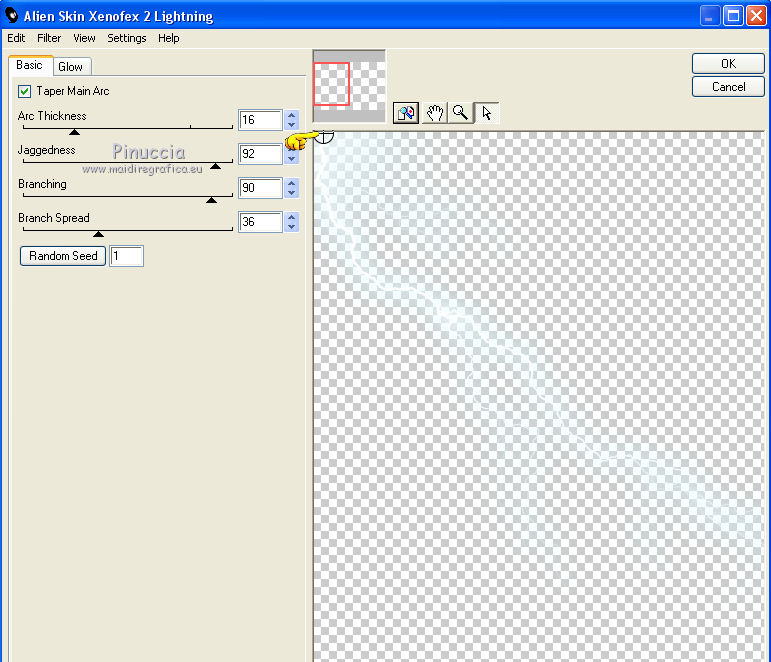
Task: Click the navigator preview thumbnail
Action: (x=349, y=86)
